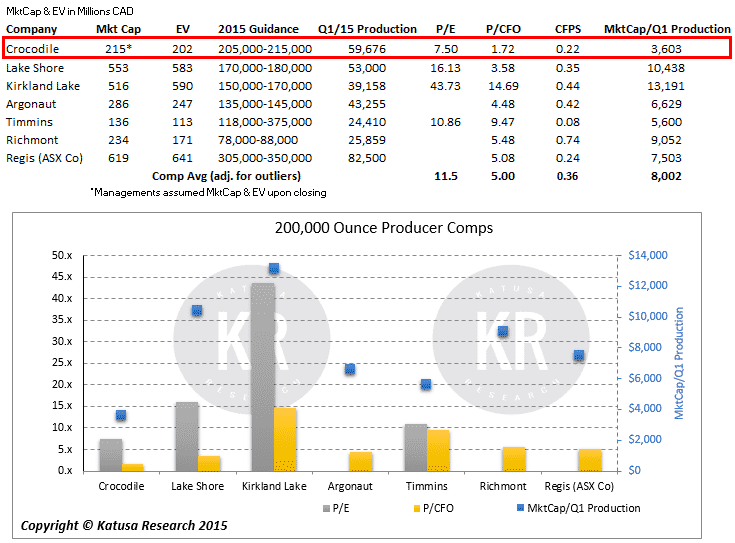Click the blue MktCap/Q1 Production legend swatch
The image size is (735, 543).
point(520,508)
